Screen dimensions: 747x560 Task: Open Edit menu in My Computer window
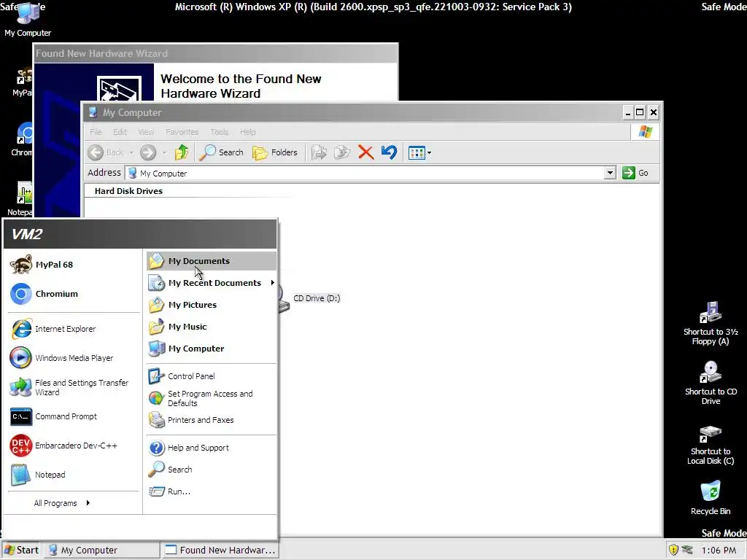120,132
